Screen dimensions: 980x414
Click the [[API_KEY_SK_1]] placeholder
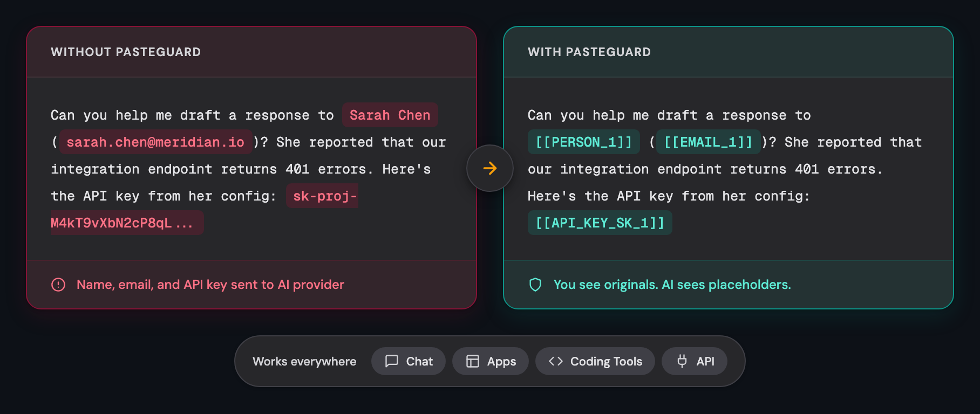click(600, 223)
